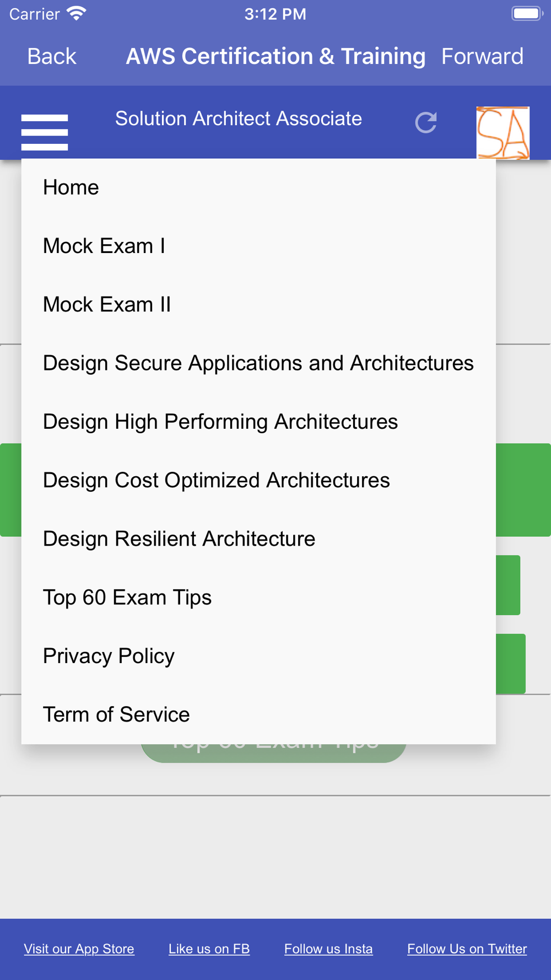Open Term of Service
The image size is (551, 980).
pos(116,714)
